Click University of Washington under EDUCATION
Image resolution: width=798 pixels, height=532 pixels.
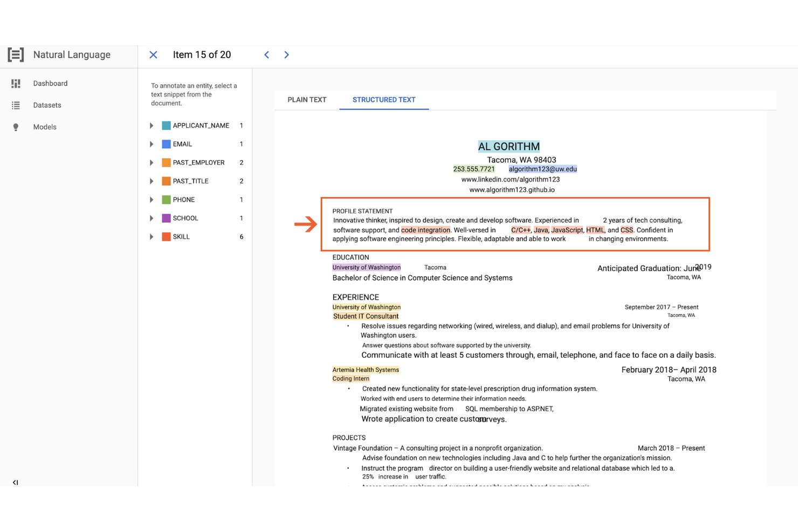367,267
